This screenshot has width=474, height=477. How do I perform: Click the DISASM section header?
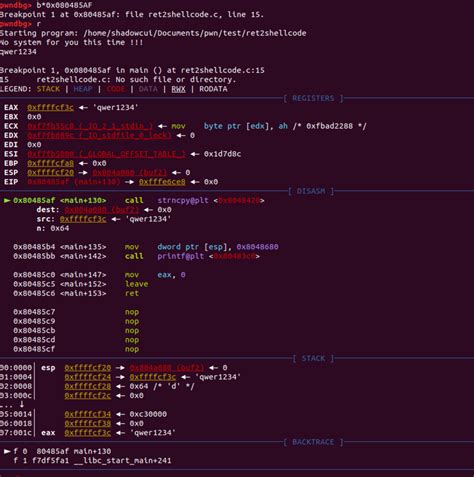pos(311,191)
